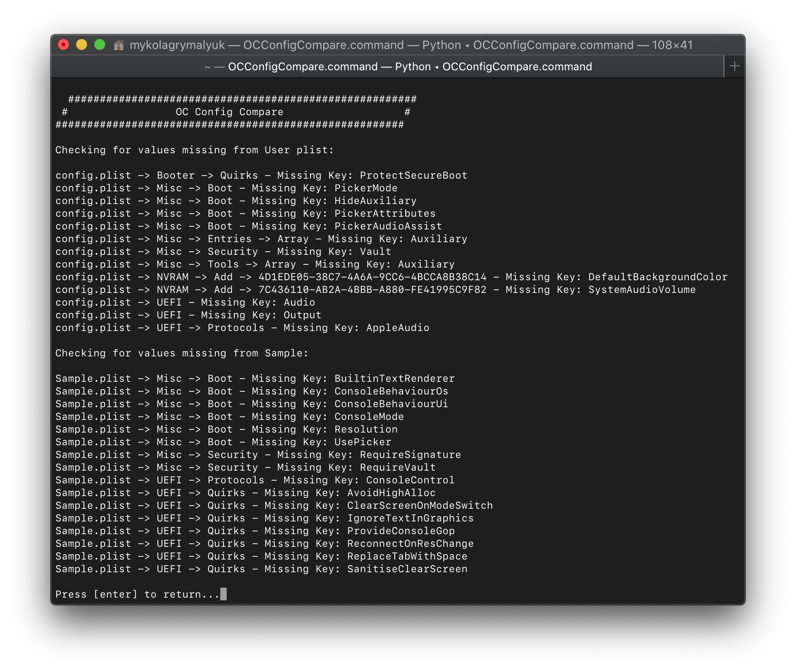Click the AppleAudio missing key line
This screenshot has height=672, width=796.
tap(242, 328)
